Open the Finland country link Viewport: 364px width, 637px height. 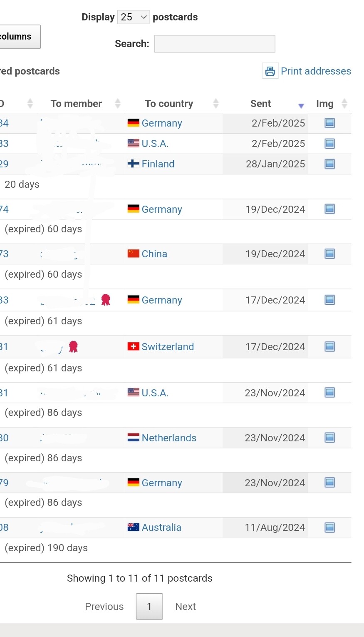coord(158,164)
